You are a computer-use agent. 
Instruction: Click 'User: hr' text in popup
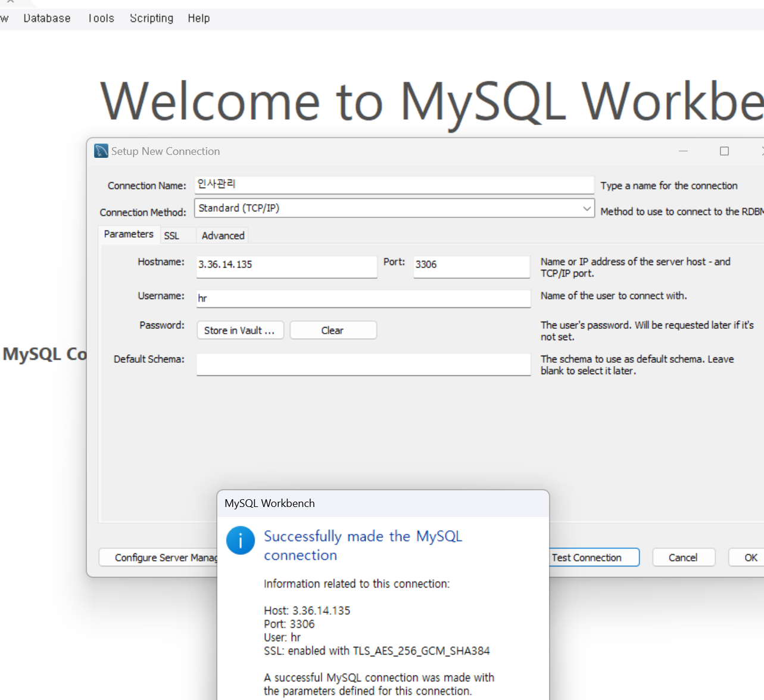point(282,637)
